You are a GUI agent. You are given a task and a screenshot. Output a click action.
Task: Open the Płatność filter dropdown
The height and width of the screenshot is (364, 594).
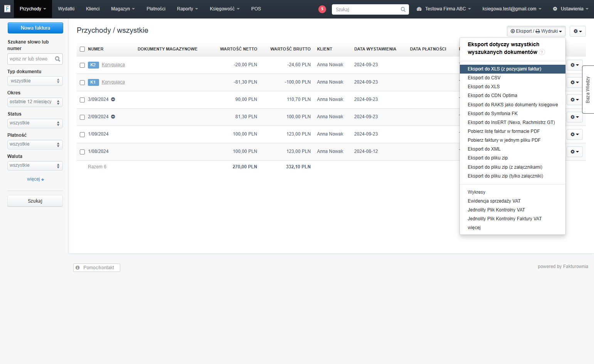[35, 144]
